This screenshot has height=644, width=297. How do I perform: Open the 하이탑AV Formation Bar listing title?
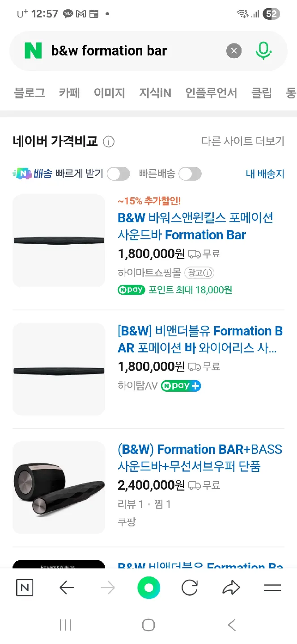(x=200, y=339)
